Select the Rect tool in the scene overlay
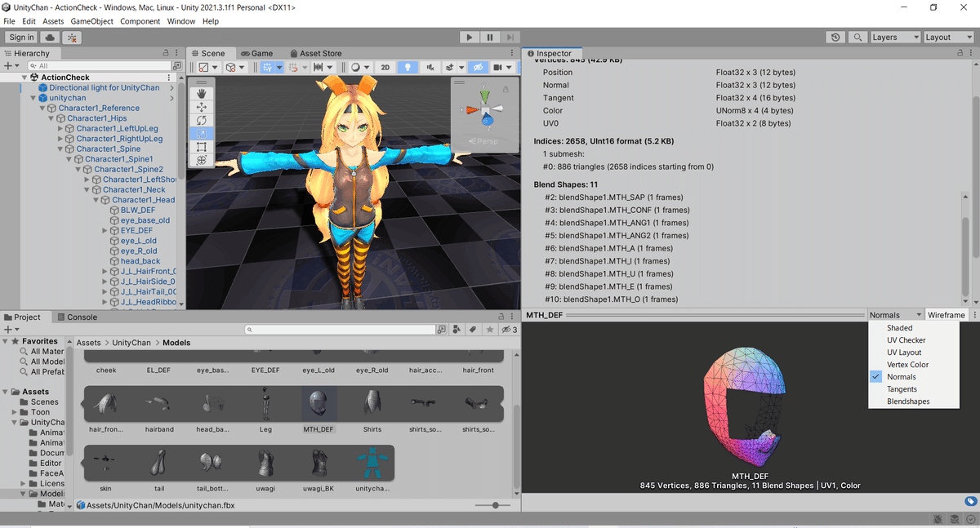 point(202,147)
